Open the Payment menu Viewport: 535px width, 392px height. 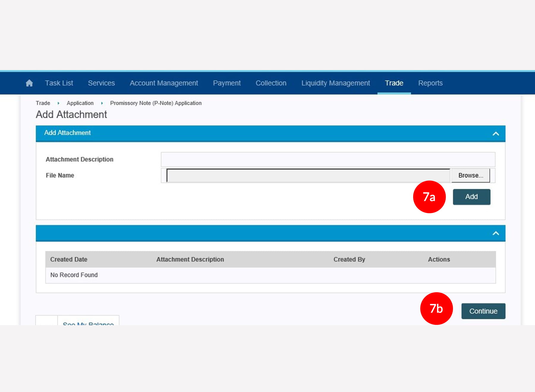(x=226, y=83)
